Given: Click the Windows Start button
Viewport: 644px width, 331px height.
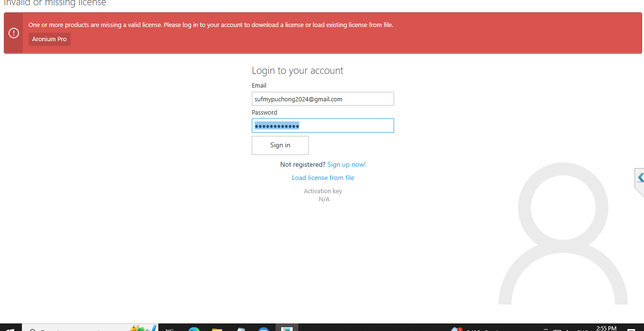Looking at the screenshot, I should click(10, 329).
